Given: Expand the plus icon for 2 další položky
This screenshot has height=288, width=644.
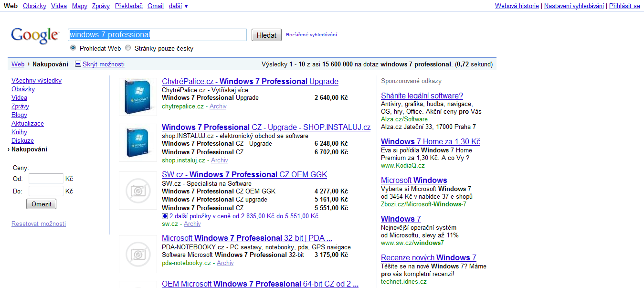Looking at the screenshot, I should [x=165, y=216].
